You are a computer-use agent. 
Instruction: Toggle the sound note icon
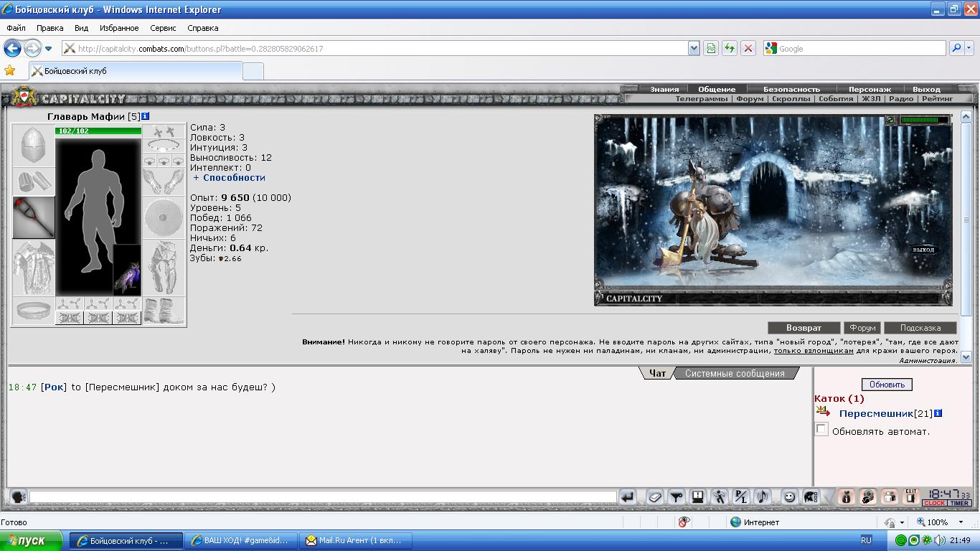tap(763, 496)
